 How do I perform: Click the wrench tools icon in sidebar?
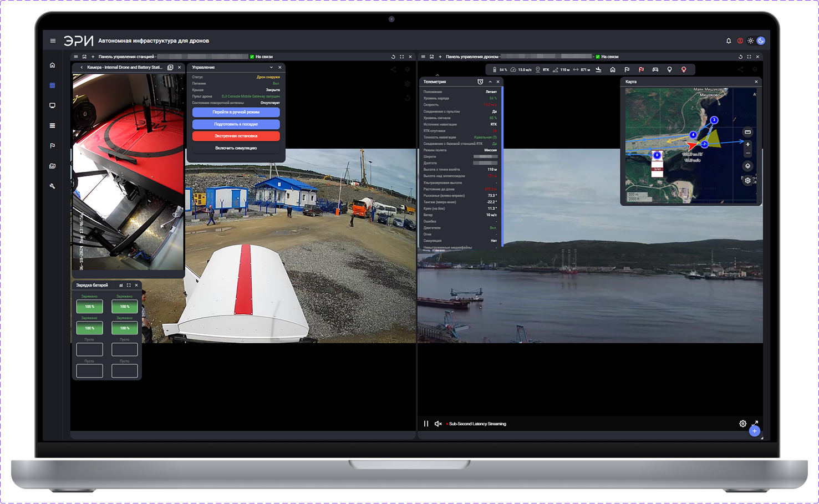(52, 186)
